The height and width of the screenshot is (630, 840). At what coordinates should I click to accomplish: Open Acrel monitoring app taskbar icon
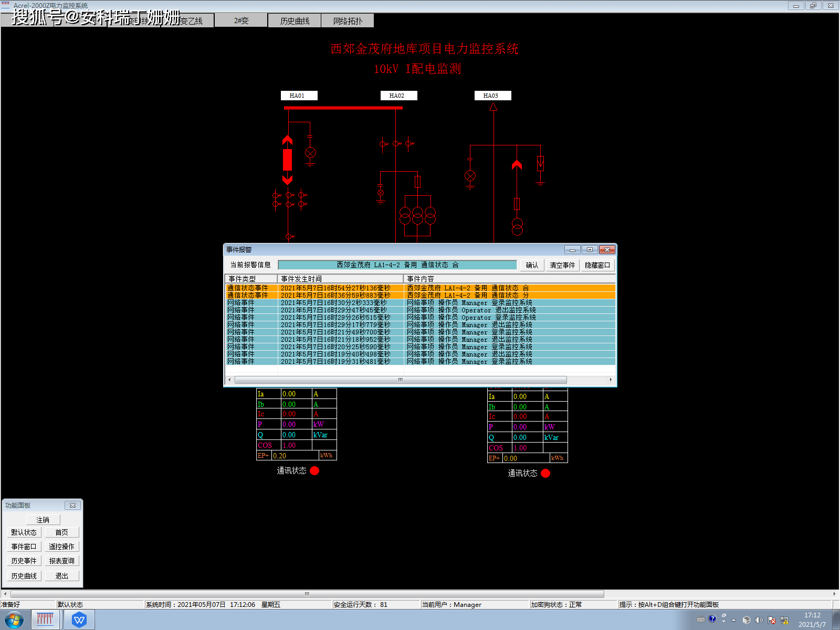(x=45, y=620)
